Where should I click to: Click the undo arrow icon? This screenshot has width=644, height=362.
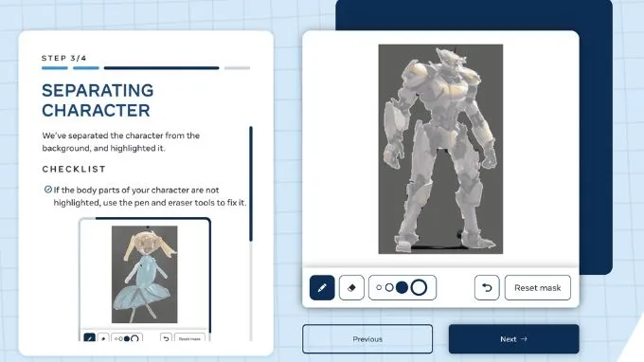(x=487, y=288)
